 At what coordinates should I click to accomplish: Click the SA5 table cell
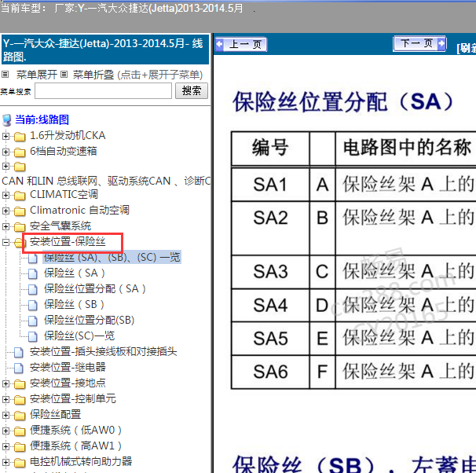[x=270, y=339]
